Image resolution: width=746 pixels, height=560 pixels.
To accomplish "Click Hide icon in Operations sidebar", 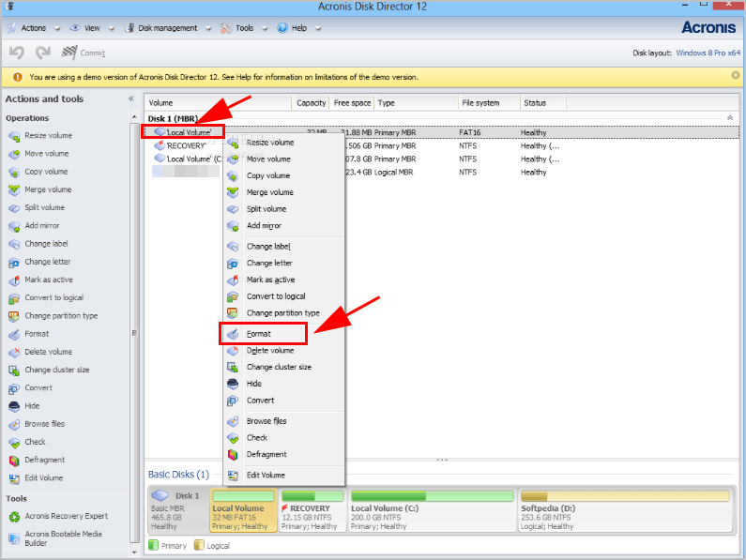I will [x=14, y=406].
